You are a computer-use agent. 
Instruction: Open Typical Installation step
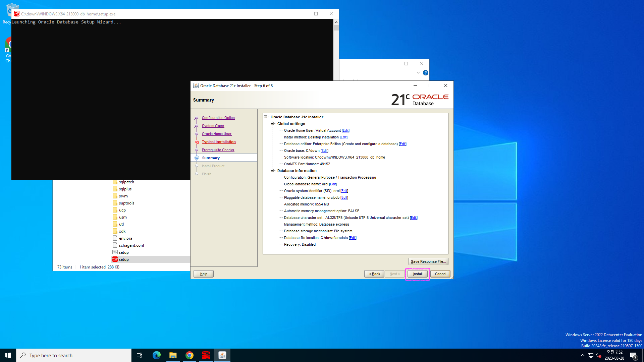click(x=219, y=142)
